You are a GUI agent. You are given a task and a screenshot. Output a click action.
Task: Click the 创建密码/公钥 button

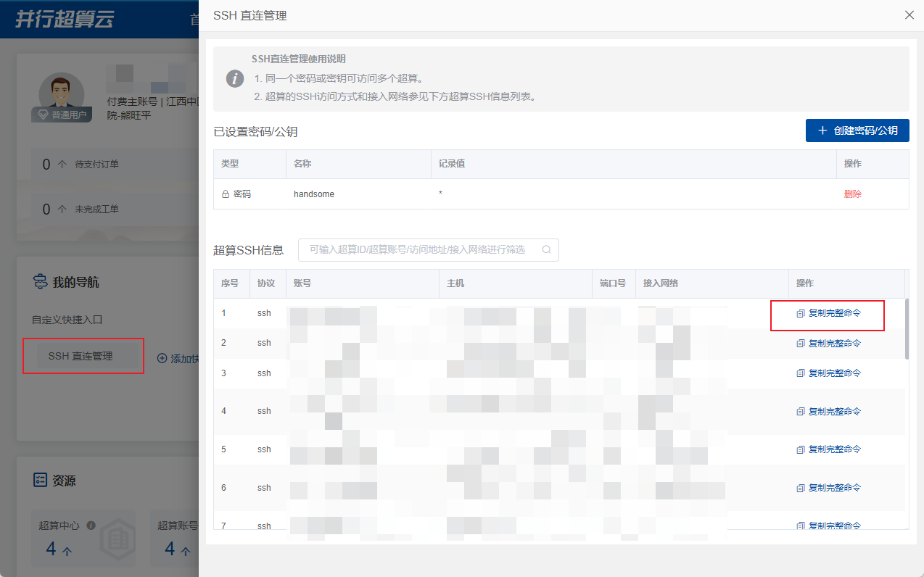[857, 130]
